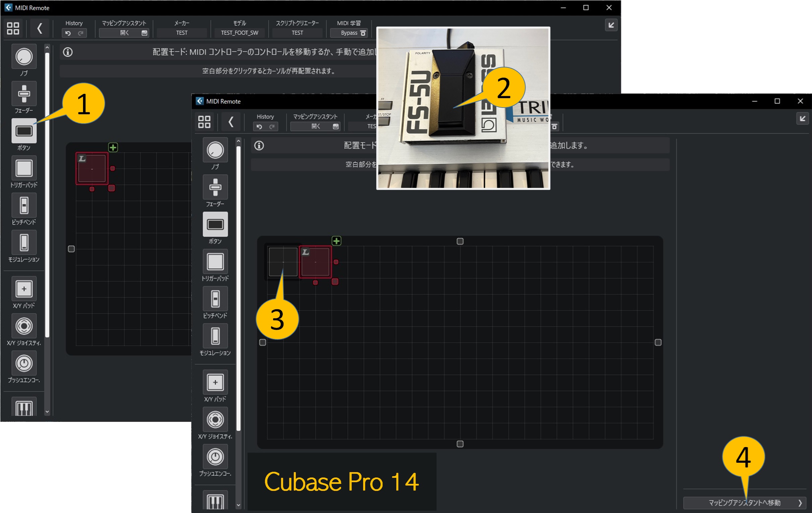The height and width of the screenshot is (513, 812).
Task: Select the ノブ knob control in front window
Action: 215,150
